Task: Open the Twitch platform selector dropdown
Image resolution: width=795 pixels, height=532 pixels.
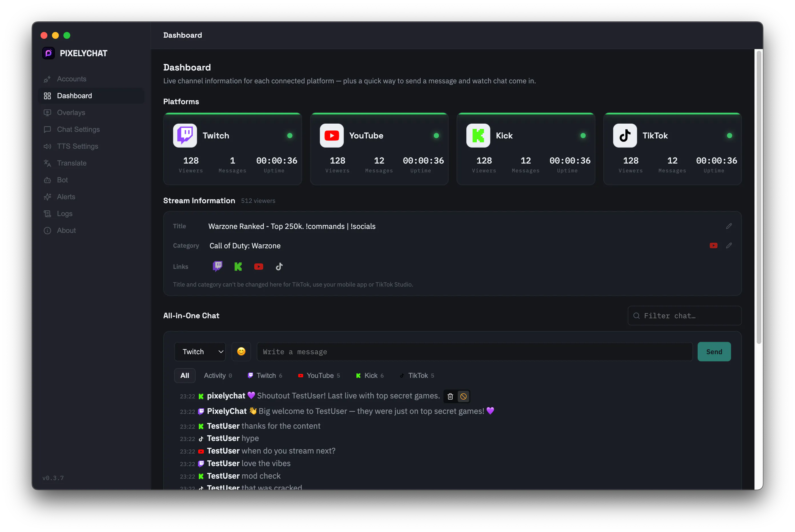Action: (200, 352)
